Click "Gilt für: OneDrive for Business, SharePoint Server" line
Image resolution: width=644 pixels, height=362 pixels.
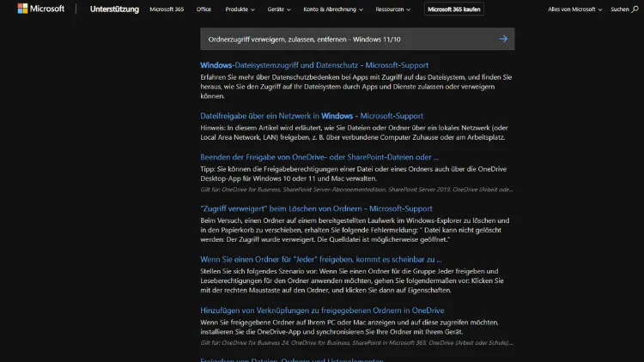tap(356, 190)
